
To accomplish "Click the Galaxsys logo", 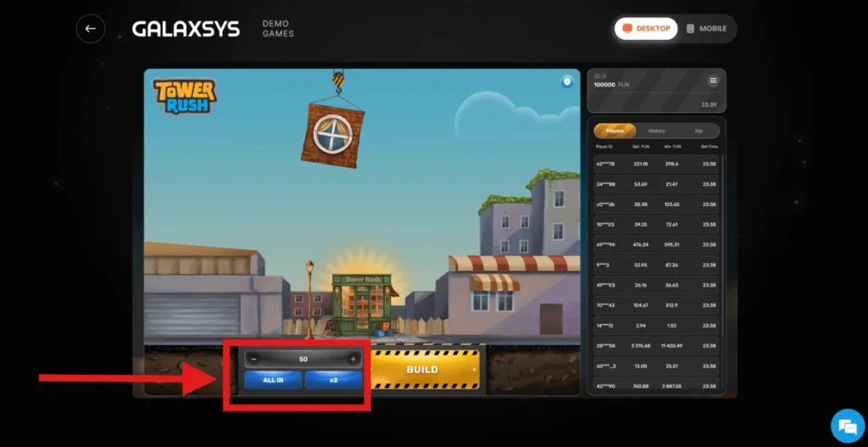I will pos(186,29).
